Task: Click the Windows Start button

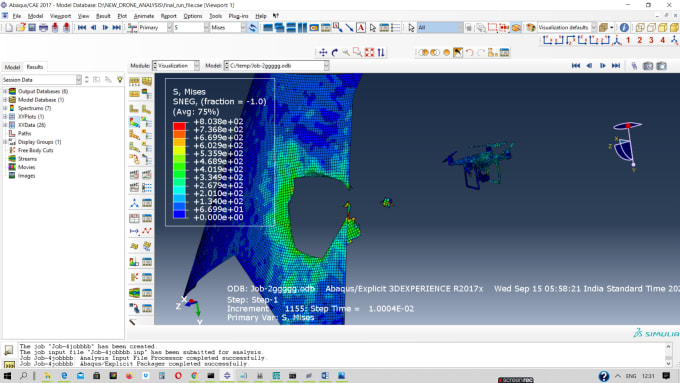Action: pyautogui.click(x=7, y=376)
